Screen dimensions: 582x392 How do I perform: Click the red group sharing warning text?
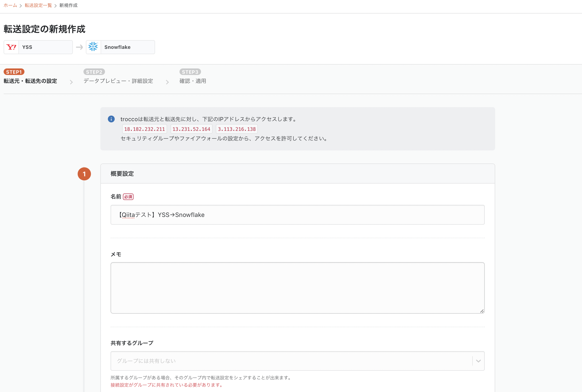[x=167, y=385]
